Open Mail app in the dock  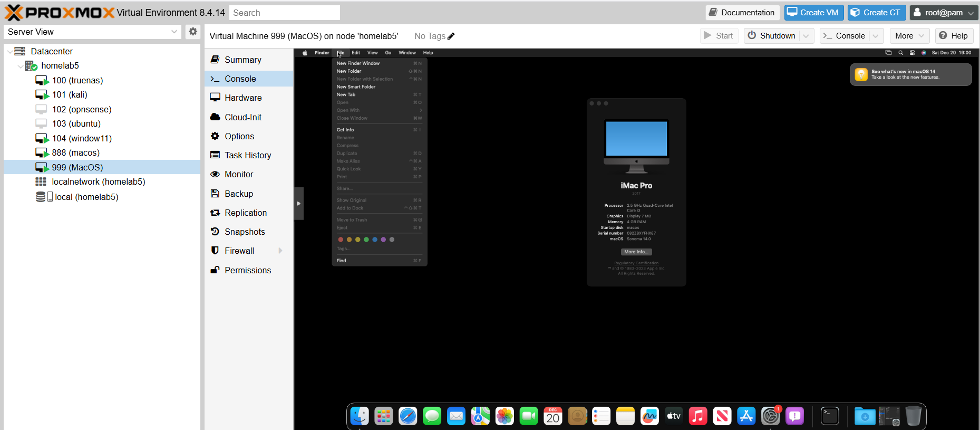[457, 416]
